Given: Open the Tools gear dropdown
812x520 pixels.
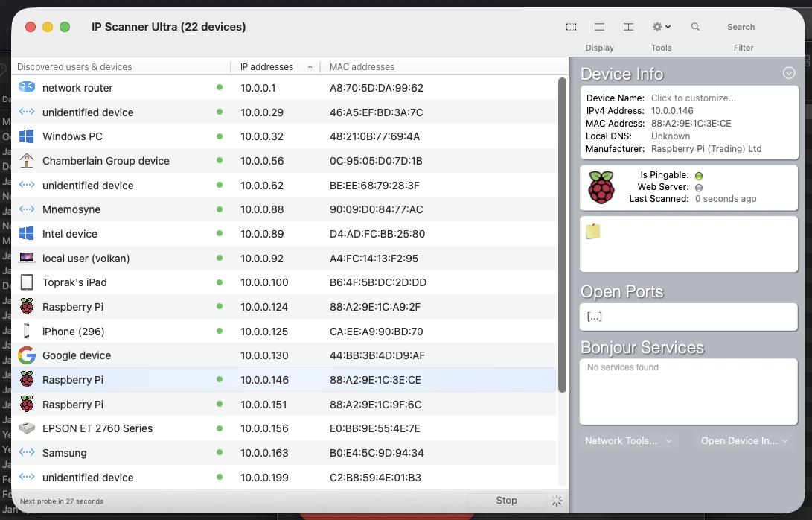Looking at the screenshot, I should click(x=662, y=26).
